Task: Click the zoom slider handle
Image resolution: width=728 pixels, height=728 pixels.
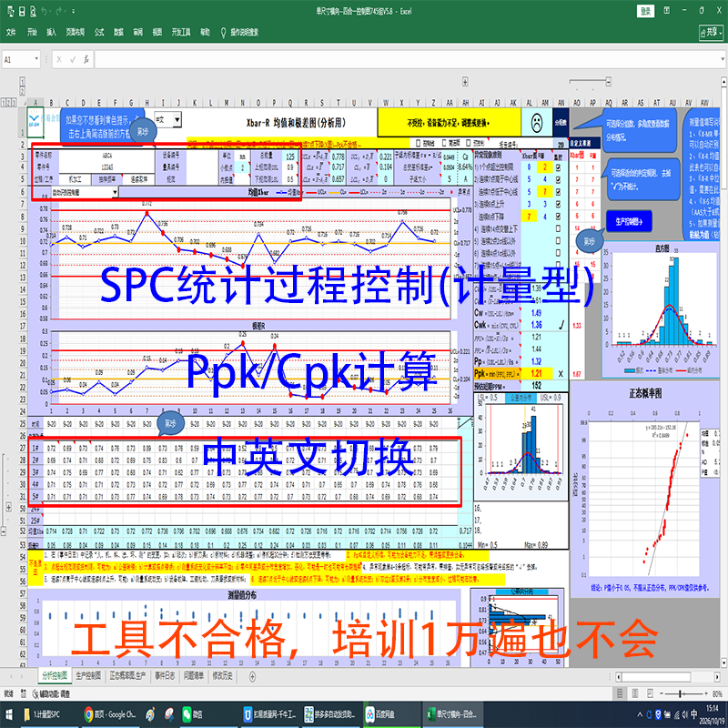Action: pos(680,693)
